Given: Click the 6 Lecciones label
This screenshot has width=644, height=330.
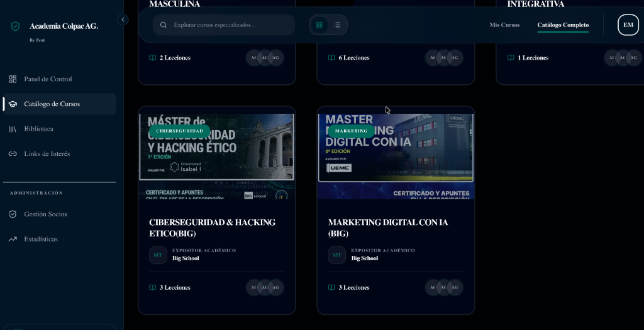Looking at the screenshot, I should click(354, 58).
